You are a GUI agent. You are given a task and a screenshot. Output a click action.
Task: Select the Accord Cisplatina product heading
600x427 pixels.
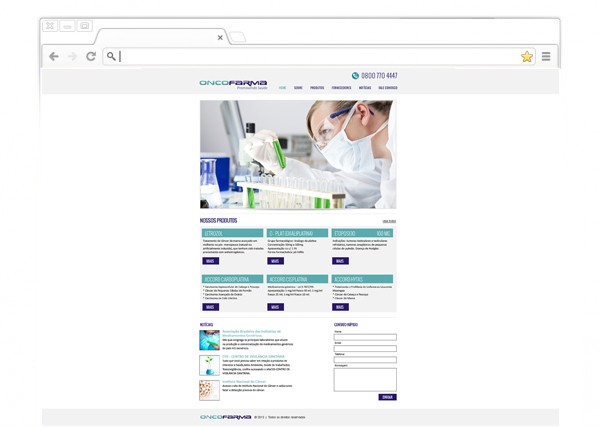point(297,279)
